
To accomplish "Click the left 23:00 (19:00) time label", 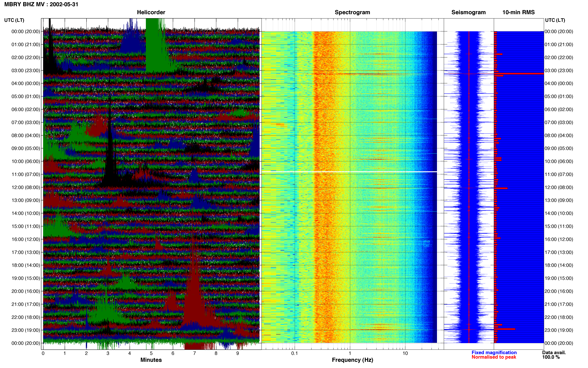I will click(26, 330).
